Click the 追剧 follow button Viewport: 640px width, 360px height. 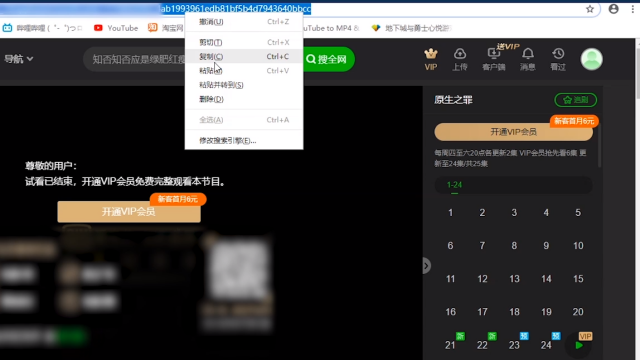pos(576,100)
